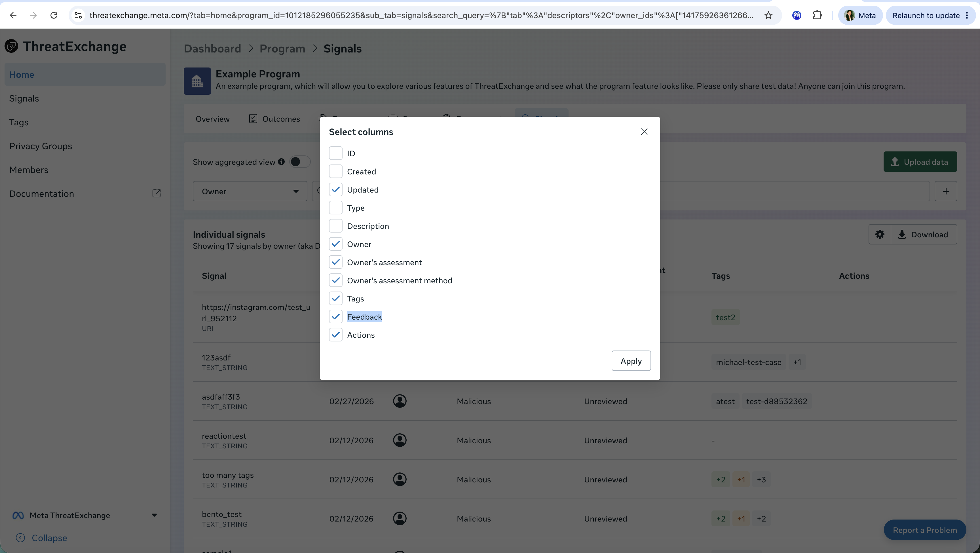Go to Home in the sidebar
Image resolution: width=980 pixels, height=553 pixels.
[x=85, y=75]
